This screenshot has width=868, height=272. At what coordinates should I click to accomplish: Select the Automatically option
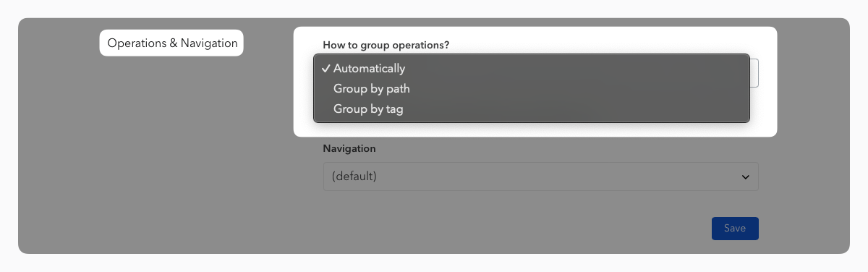pos(532,69)
